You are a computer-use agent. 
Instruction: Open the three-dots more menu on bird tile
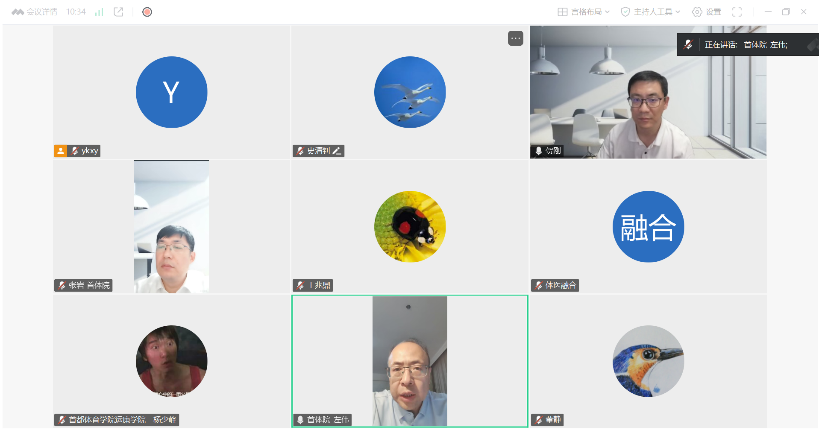[x=515, y=38]
